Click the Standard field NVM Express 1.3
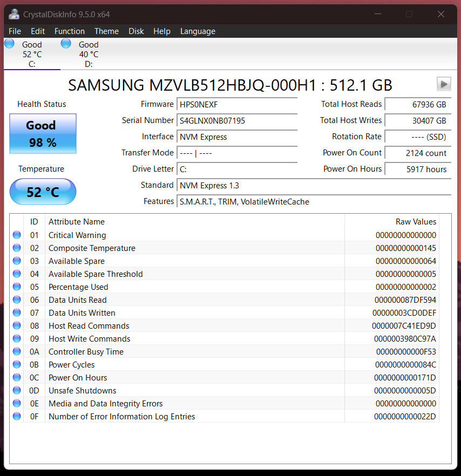 tap(314, 186)
